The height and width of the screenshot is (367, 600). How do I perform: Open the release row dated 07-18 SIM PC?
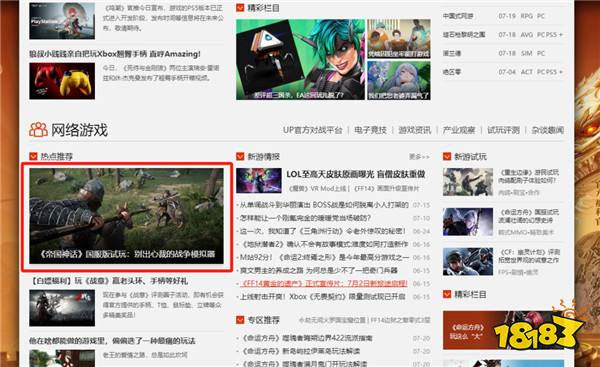tap(503, 53)
